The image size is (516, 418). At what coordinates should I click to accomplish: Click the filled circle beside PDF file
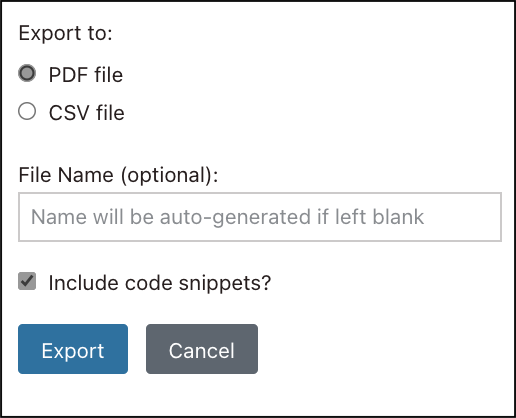point(27,73)
